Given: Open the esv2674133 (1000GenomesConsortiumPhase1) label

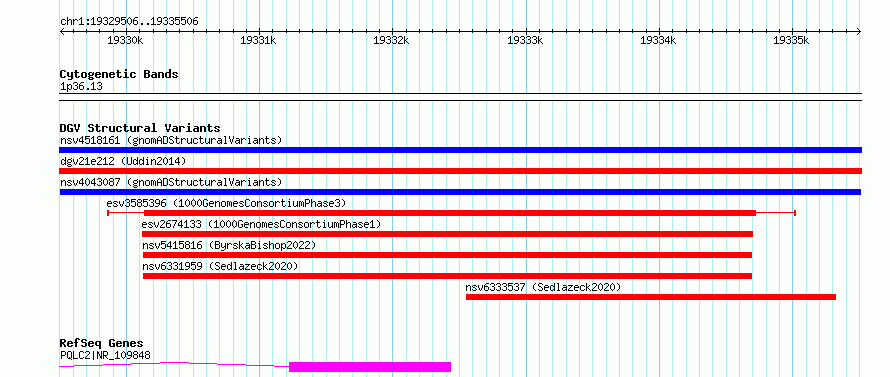Looking at the screenshot, I should tap(262, 224).
